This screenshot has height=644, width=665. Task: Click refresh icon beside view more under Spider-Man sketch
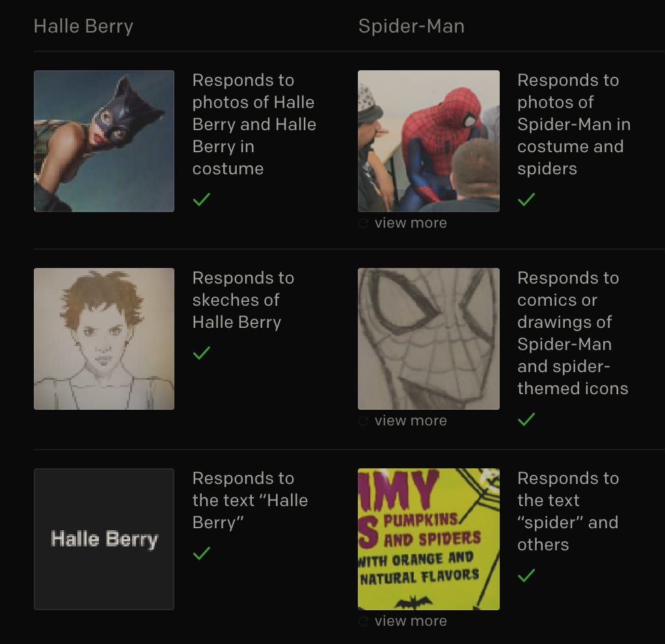pos(363,421)
